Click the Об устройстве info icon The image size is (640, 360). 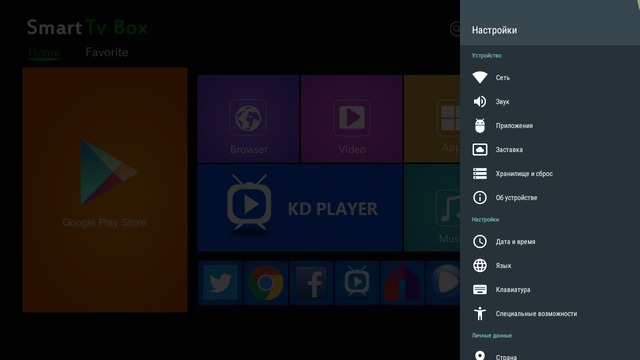pyautogui.click(x=480, y=198)
